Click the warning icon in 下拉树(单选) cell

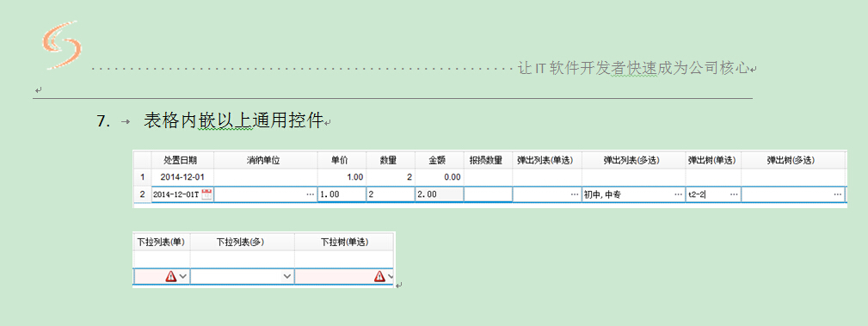pos(379,275)
